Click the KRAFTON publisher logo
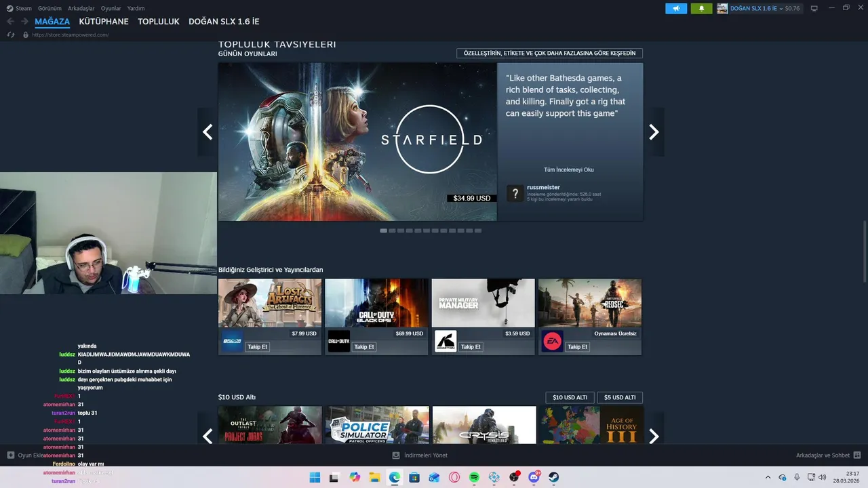This screenshot has height=488, width=868. [446, 341]
